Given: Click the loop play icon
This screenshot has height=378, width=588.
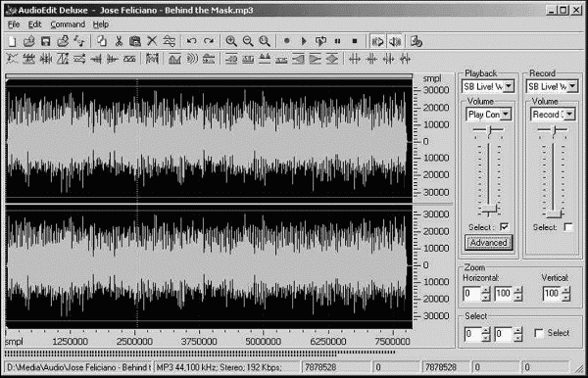Looking at the screenshot, I should (320, 41).
